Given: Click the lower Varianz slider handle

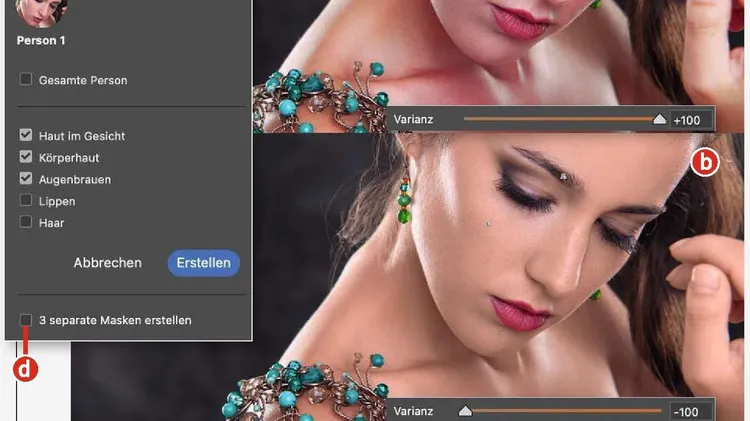Looking at the screenshot, I should tap(465, 410).
